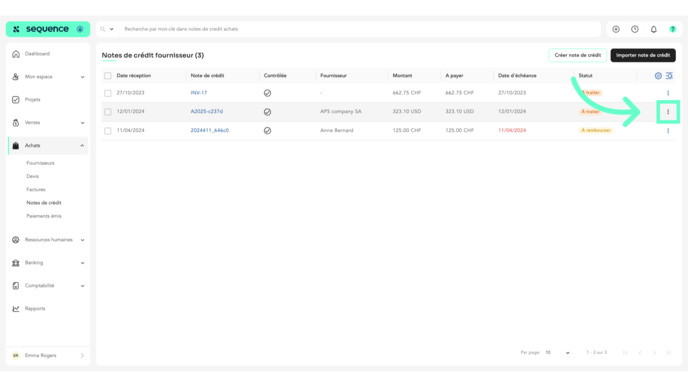Screen dimensions: 688x387
Task: Open the table filter icon
Action: pyautogui.click(x=669, y=76)
